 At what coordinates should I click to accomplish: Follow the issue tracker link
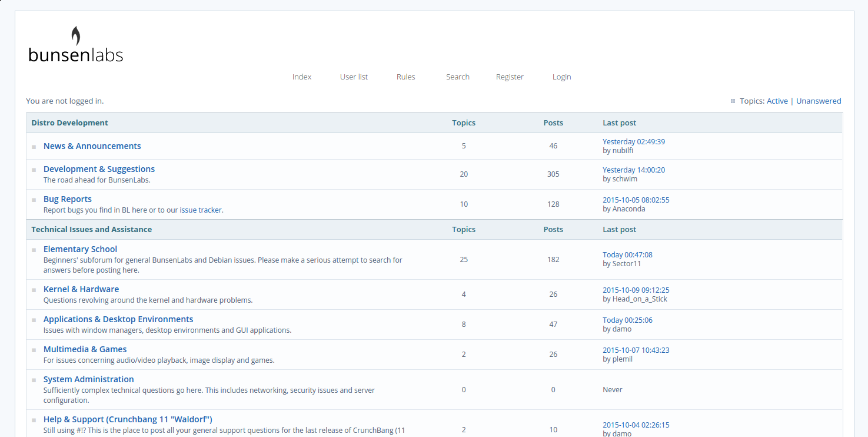(201, 210)
